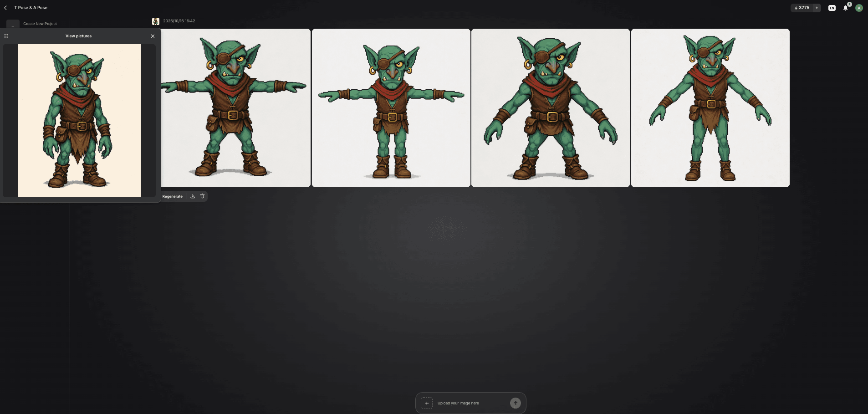This screenshot has height=414, width=868.
Task: Click the View pictures panel title
Action: click(x=78, y=36)
